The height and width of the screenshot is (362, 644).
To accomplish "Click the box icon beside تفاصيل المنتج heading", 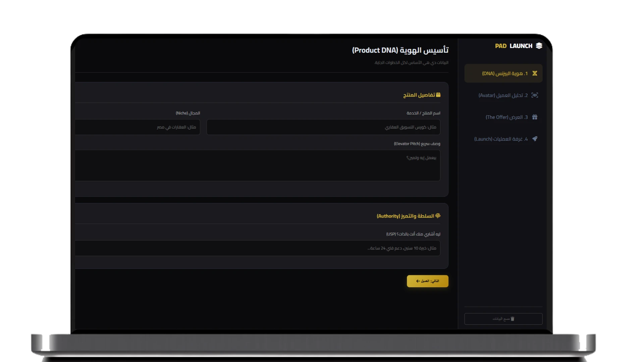I will pos(438,95).
